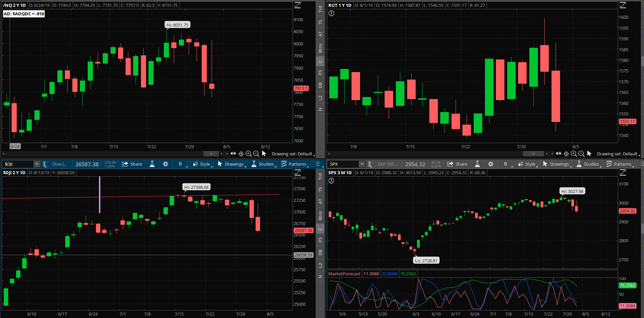Open the Drawings menu on $DJI chart
The width and height of the screenshot is (644, 318).
tap(231, 164)
